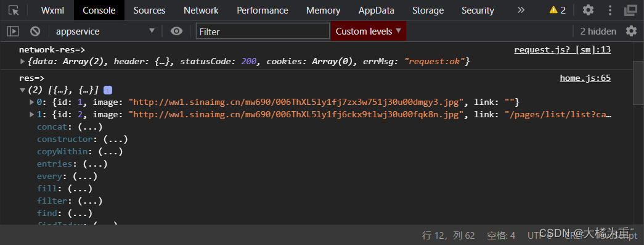Click the "/pages/list/list?ca…" link string
This screenshot has width=644, height=245.
(x=558, y=114)
